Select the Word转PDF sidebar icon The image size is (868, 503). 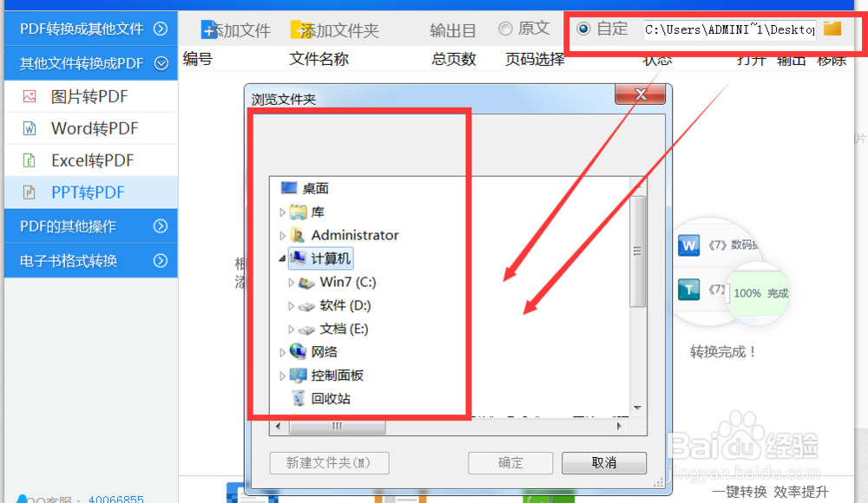tap(30, 128)
